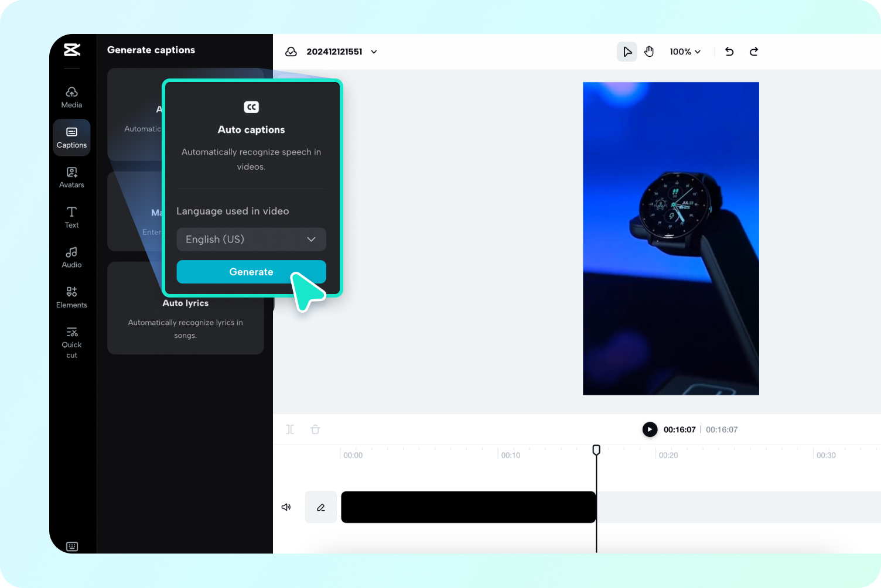Open the Text panel in the sidebar

(x=71, y=217)
